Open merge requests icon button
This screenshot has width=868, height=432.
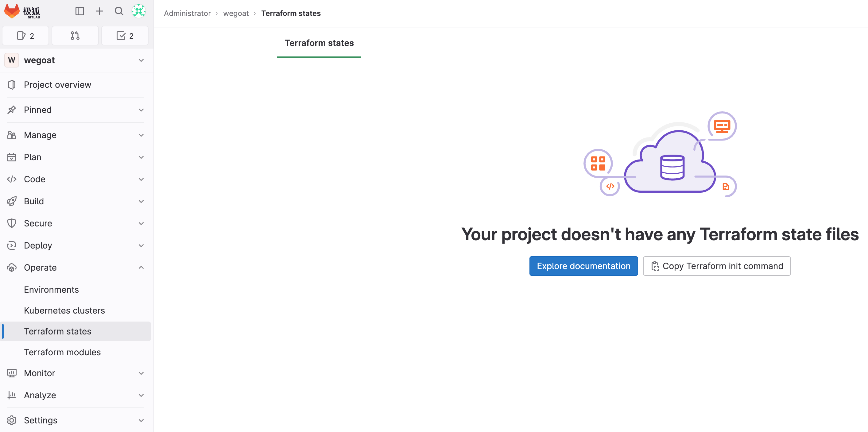tap(75, 36)
